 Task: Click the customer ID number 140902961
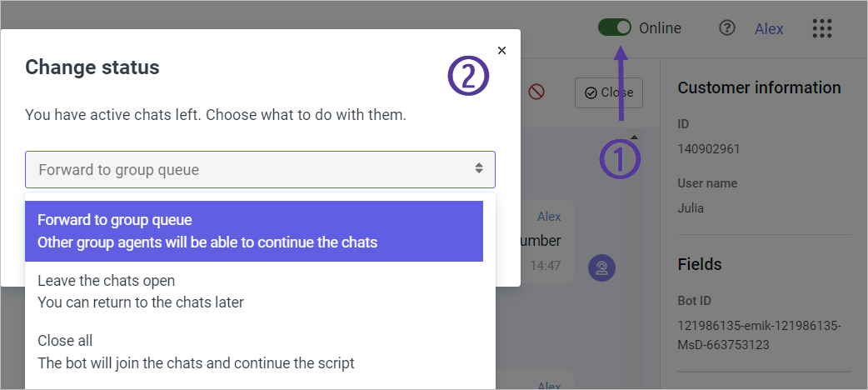[709, 149]
